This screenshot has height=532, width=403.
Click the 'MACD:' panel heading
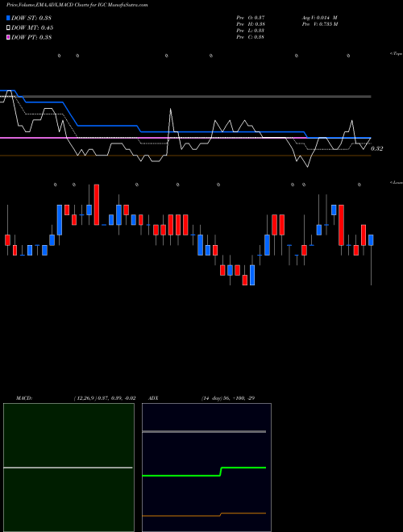24,398
